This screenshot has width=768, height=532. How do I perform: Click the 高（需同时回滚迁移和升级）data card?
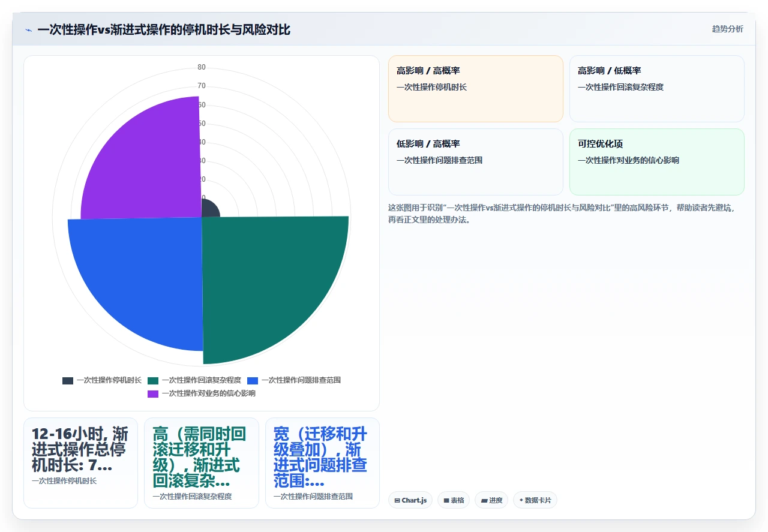click(x=202, y=463)
